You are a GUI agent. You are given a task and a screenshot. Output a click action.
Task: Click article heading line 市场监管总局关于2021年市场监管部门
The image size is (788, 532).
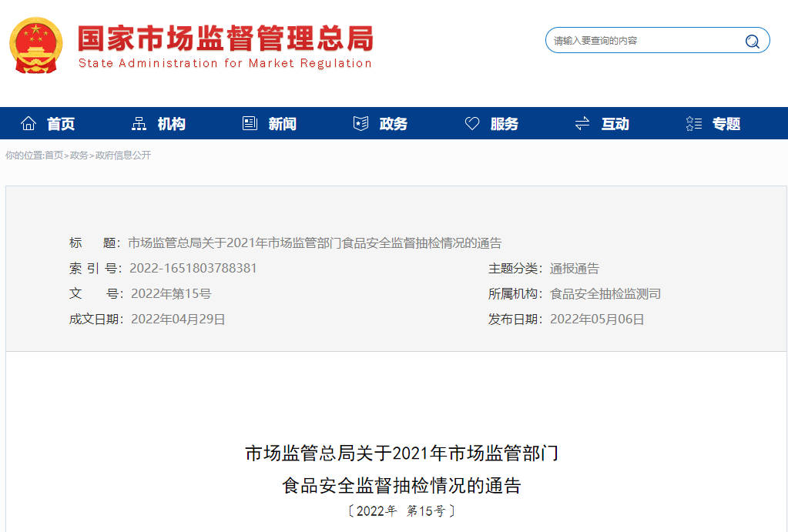click(x=402, y=453)
